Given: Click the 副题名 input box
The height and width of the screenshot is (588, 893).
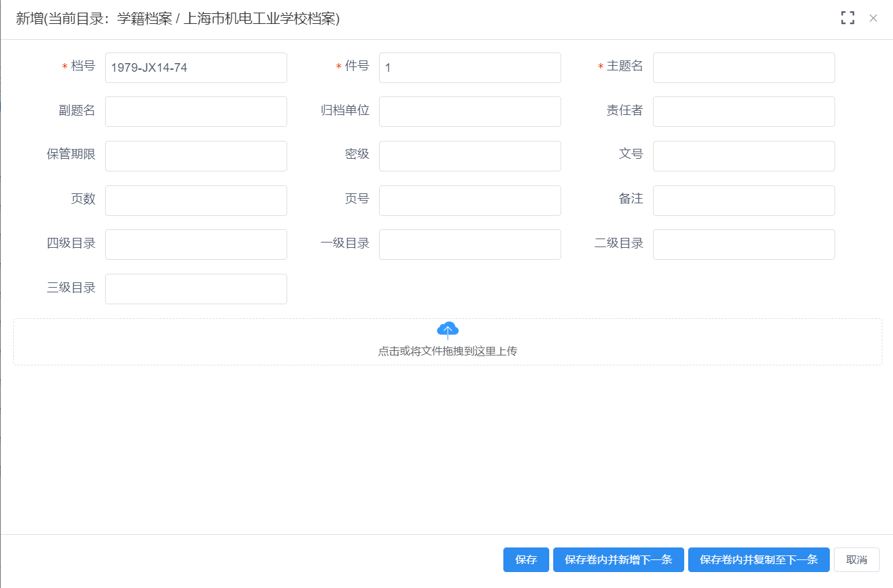Looking at the screenshot, I should [x=195, y=112].
